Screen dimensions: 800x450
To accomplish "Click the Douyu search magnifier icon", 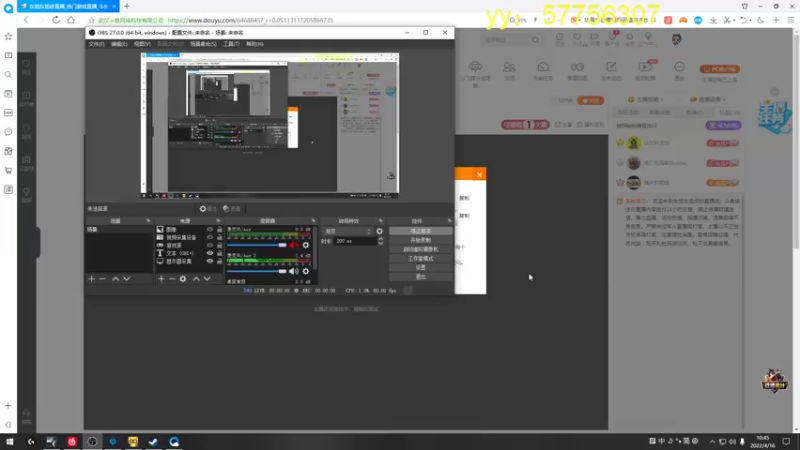I will [535, 40].
